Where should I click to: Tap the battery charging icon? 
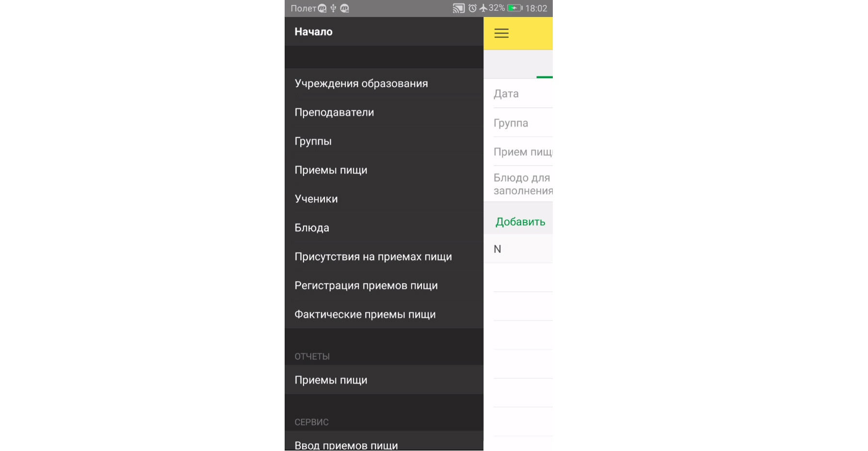(515, 8)
